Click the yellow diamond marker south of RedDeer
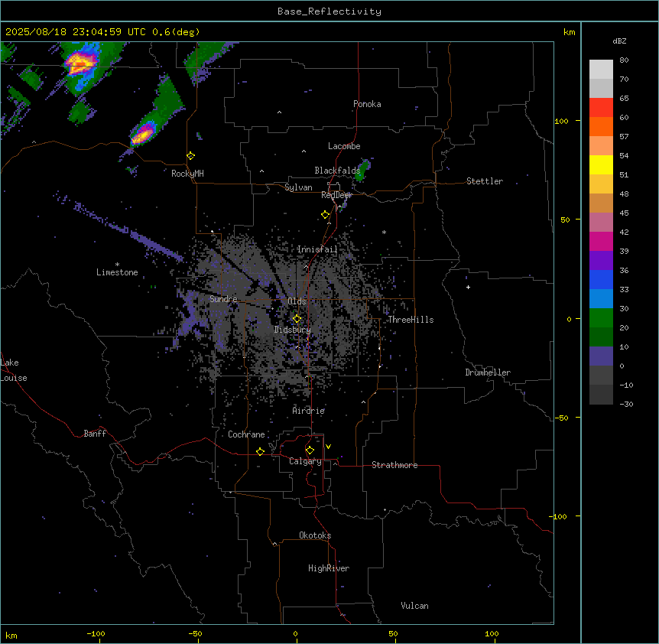The height and width of the screenshot is (644, 659). click(326, 215)
